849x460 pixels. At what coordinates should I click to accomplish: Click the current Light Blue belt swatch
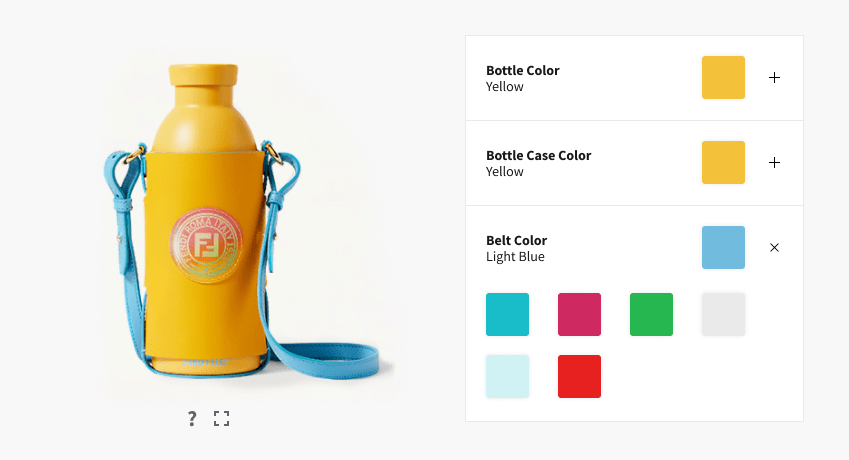pos(723,247)
